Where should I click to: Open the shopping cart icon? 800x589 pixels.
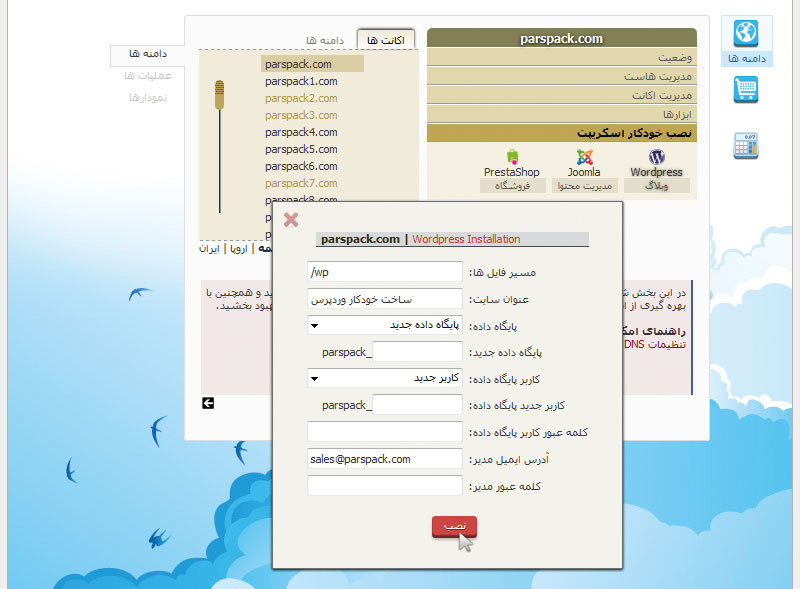(746, 90)
